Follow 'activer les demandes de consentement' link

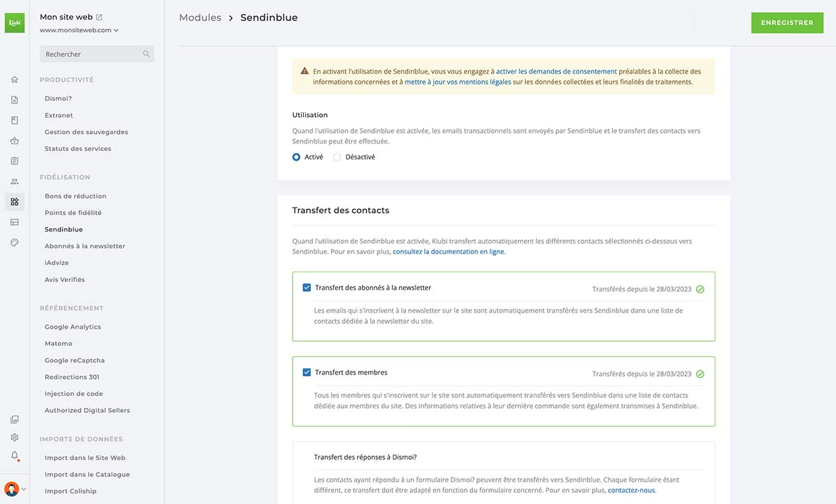pos(557,72)
